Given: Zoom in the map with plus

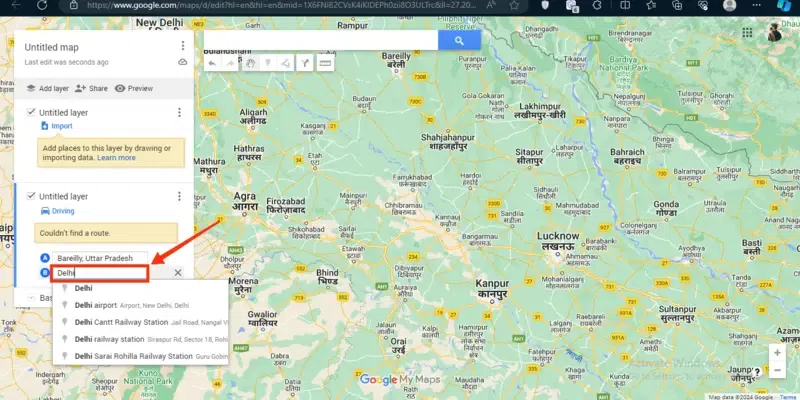Looking at the screenshot, I should 777,353.
